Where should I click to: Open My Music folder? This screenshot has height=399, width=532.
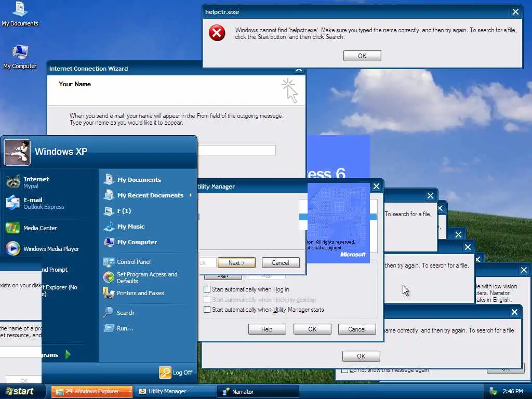pyautogui.click(x=124, y=227)
